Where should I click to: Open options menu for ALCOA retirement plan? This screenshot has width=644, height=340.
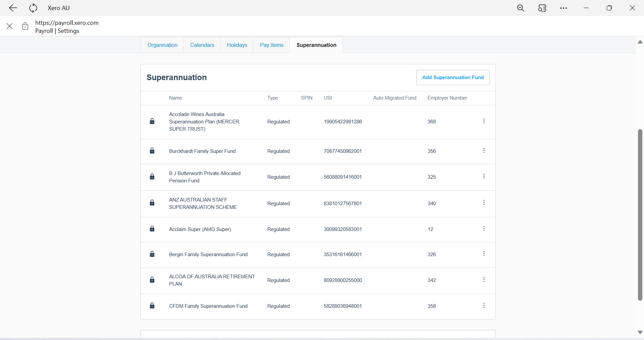(484, 280)
